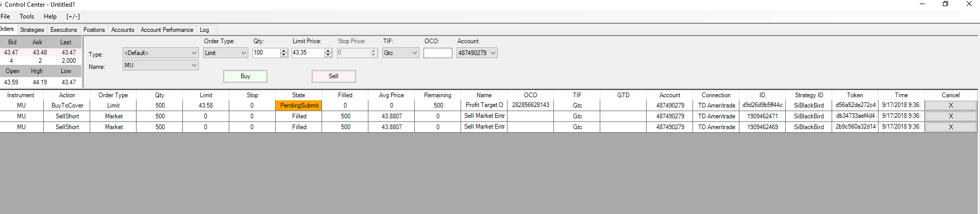
Task: Increase the Qty stepper value
Action: [x=284, y=50]
